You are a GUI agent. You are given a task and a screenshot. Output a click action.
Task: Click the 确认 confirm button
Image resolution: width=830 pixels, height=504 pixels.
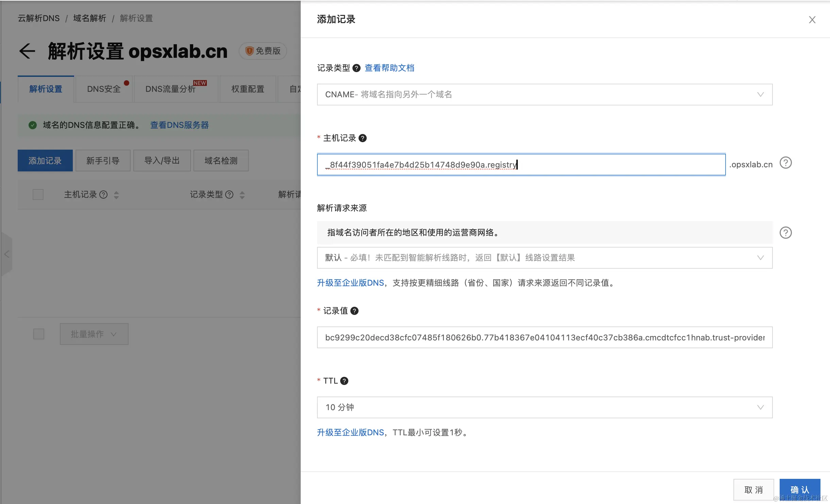pyautogui.click(x=799, y=490)
